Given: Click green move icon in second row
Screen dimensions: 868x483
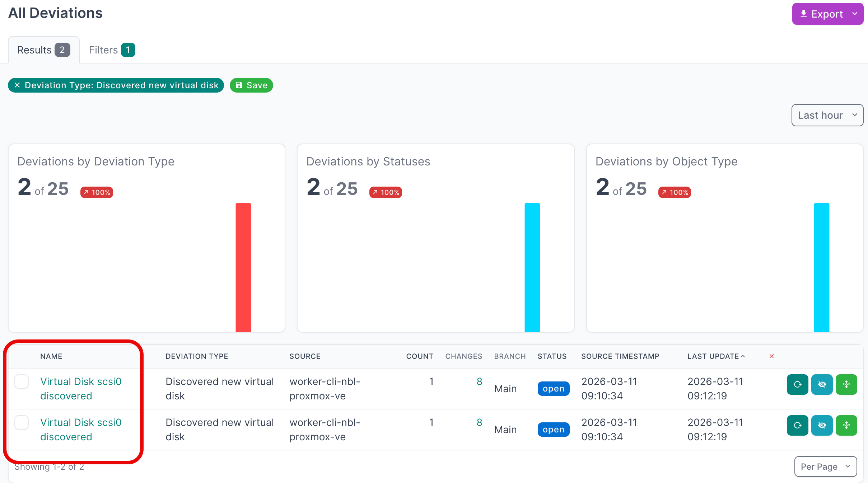Looking at the screenshot, I should tap(846, 425).
